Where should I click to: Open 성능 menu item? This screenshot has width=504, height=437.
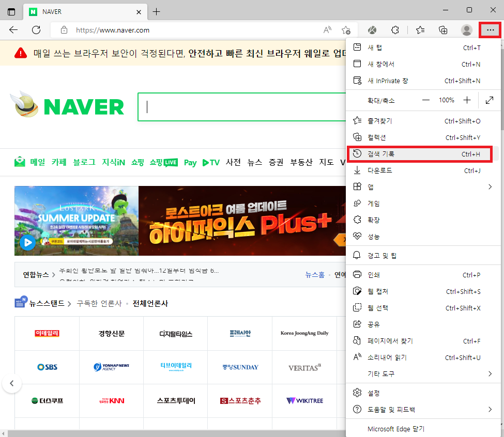tap(423, 237)
